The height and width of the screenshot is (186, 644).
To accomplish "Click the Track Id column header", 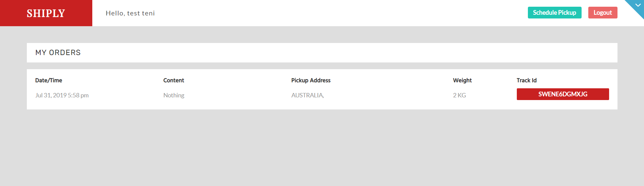I will click(x=527, y=80).
